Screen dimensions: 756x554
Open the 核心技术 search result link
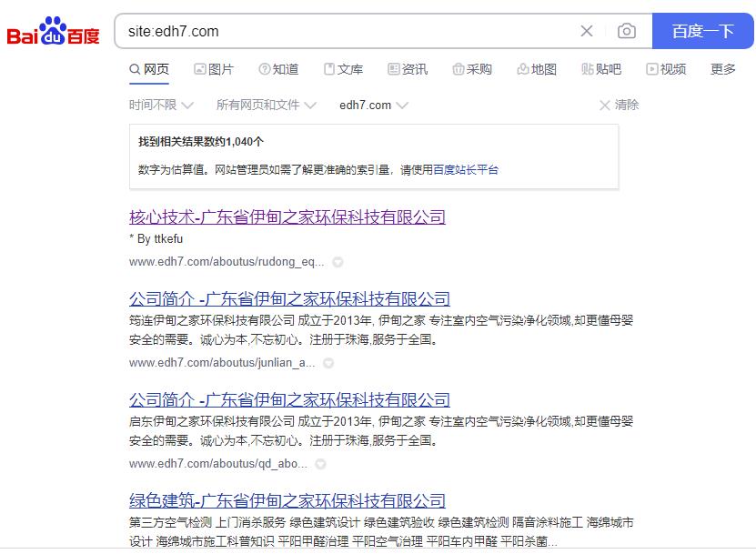[287, 217]
